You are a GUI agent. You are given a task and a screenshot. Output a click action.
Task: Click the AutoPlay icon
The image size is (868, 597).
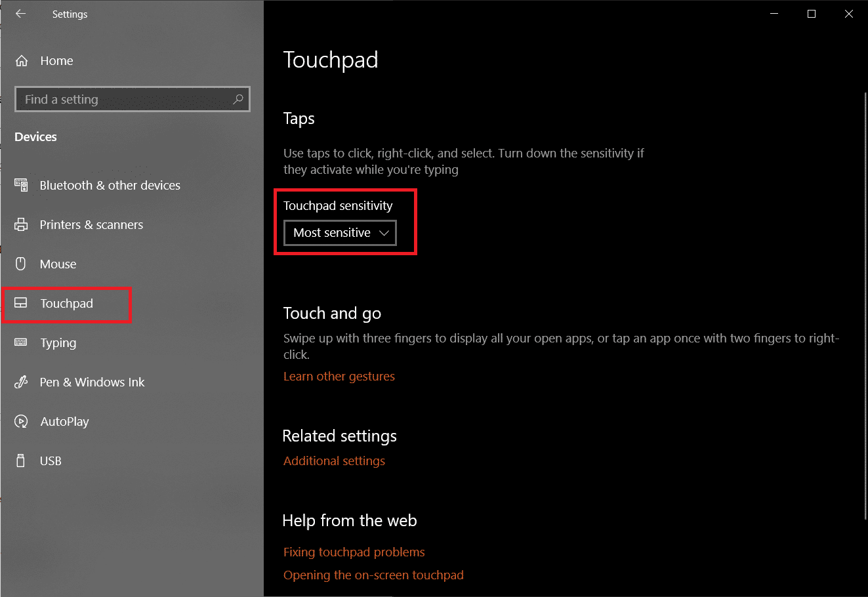21,421
